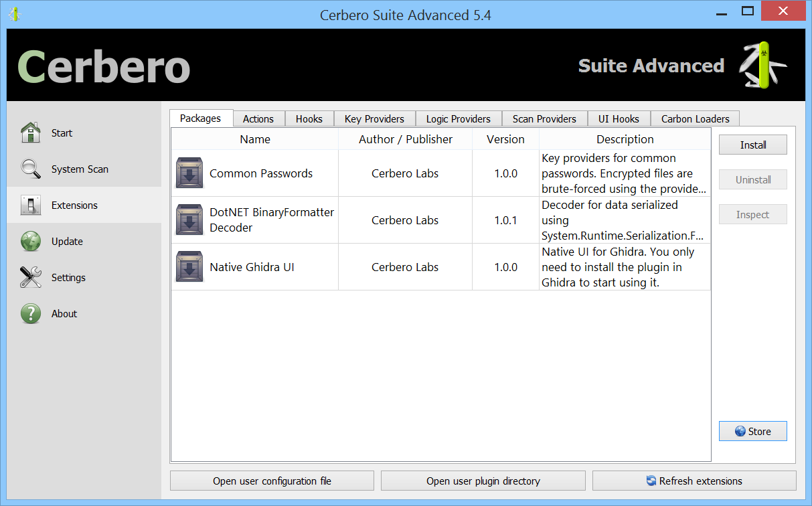The height and width of the screenshot is (506, 812).
Task: Refresh extensions list
Action: 694,481
